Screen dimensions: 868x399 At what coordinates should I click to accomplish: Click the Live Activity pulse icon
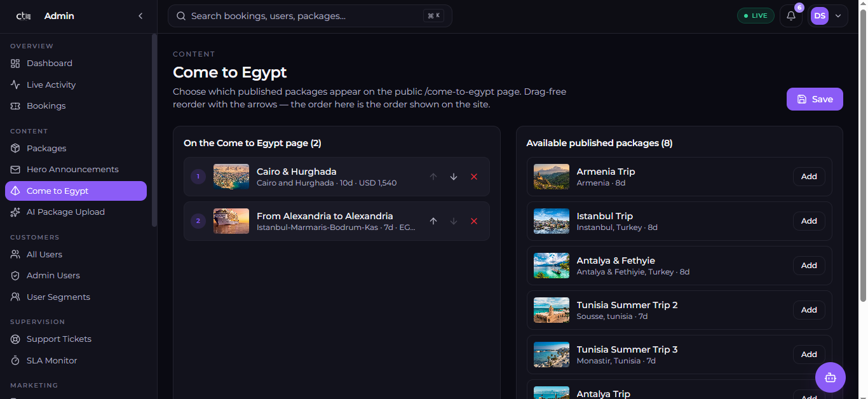[x=15, y=85]
